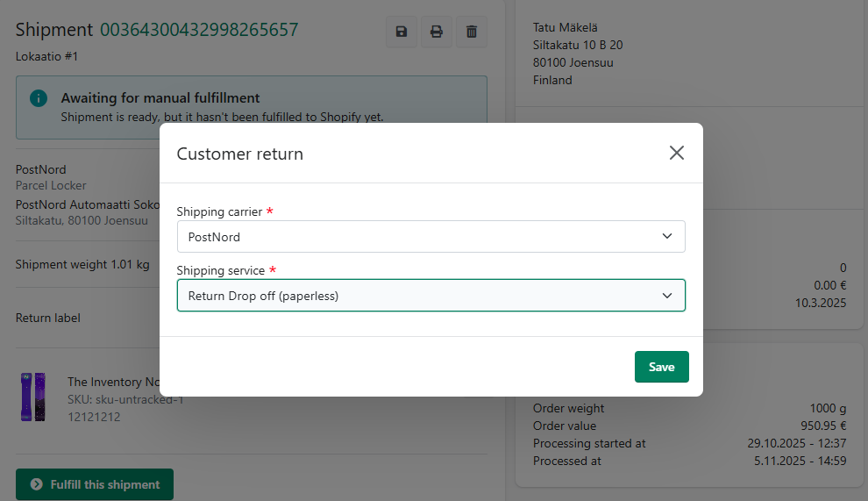Click the Processed at 5.11.2025 - 14:59 value
Viewport: 868px width, 501px height.
800,462
